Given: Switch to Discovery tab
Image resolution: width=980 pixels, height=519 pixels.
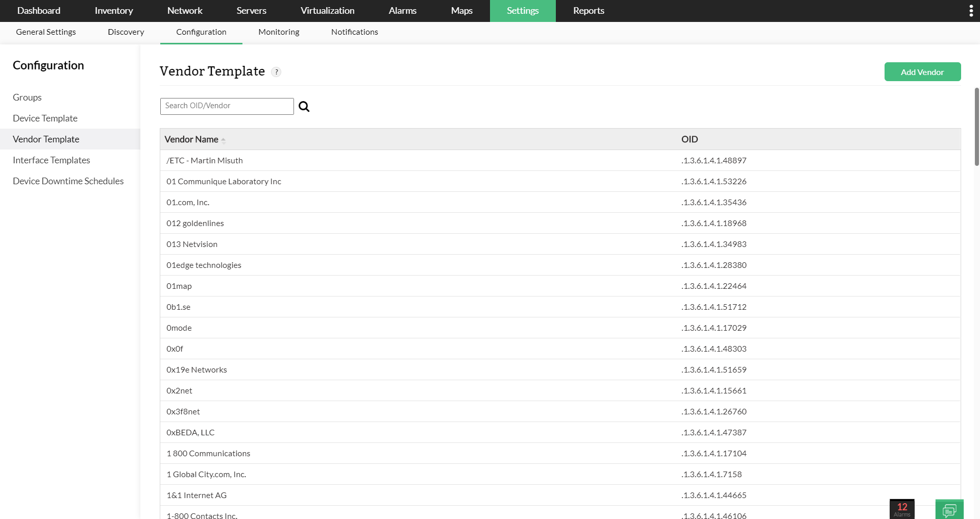Looking at the screenshot, I should pos(126,32).
